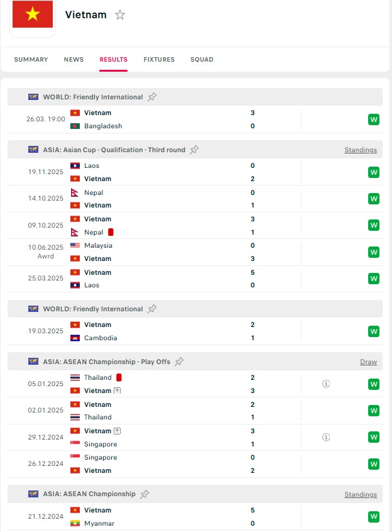Viewport: 392px width, 532px height.
Task: Click the trophy icon next to winning Vietnam
Action: (116, 391)
